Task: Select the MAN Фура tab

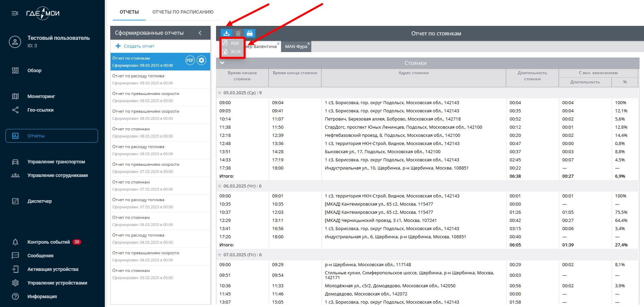Action: tap(295, 47)
